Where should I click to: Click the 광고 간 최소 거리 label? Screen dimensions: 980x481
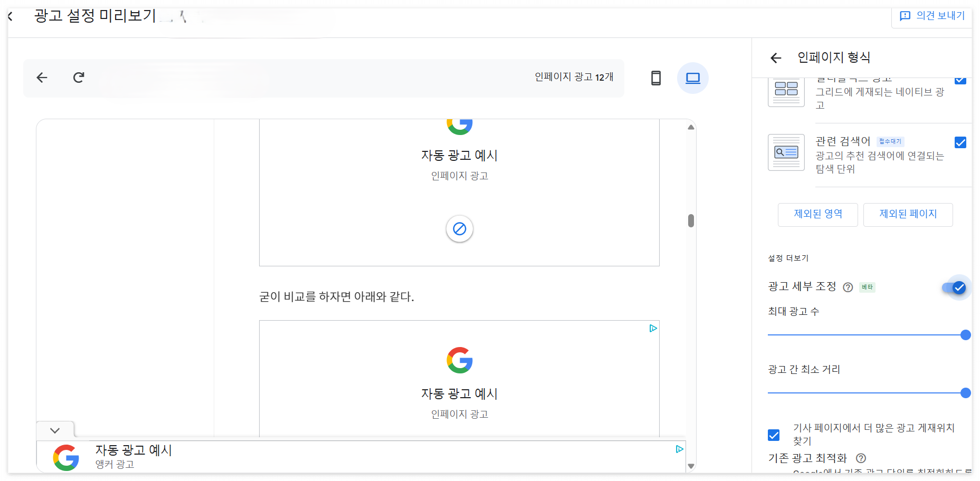(x=804, y=369)
